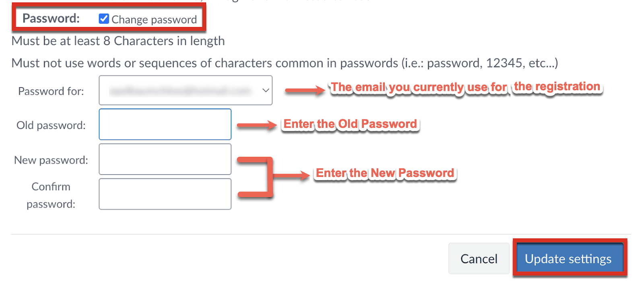
Task: Click the Update settings button
Action: coord(568,258)
